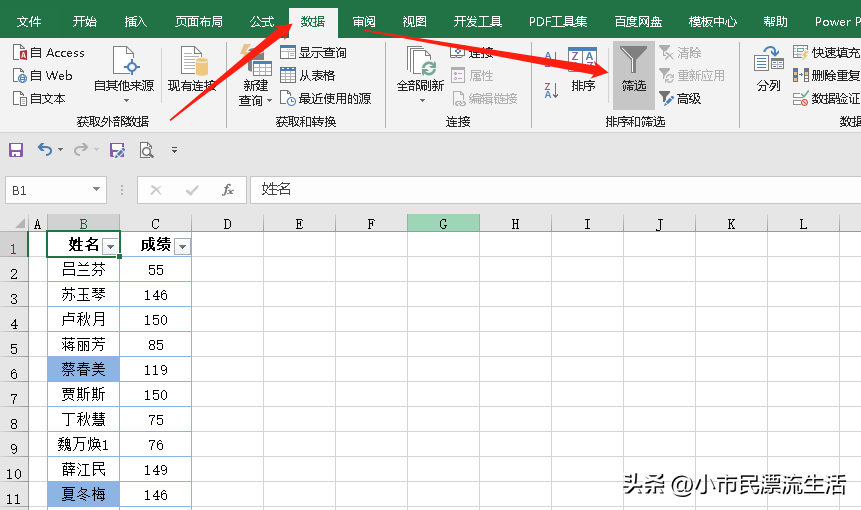Open the 排序 sort dialog
Viewport: 861px width, 510px height.
tap(583, 70)
